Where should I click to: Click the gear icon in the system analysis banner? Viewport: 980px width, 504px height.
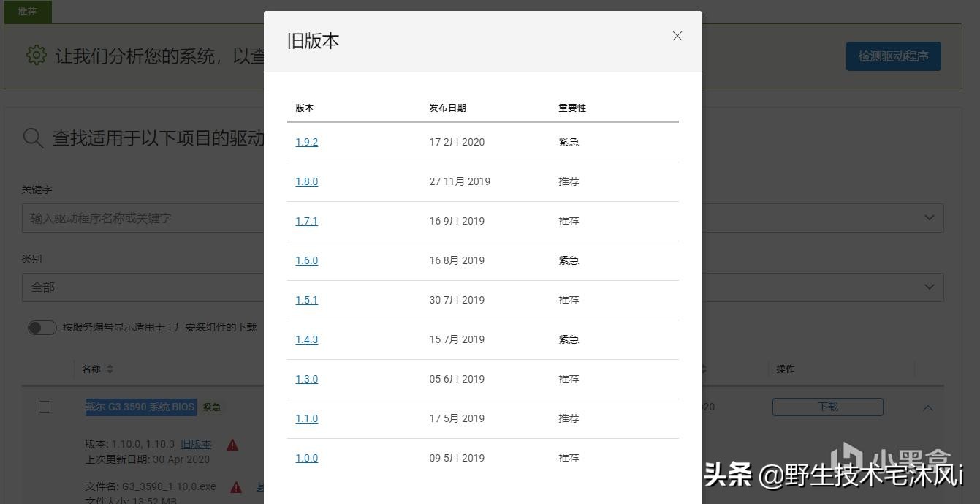36,56
